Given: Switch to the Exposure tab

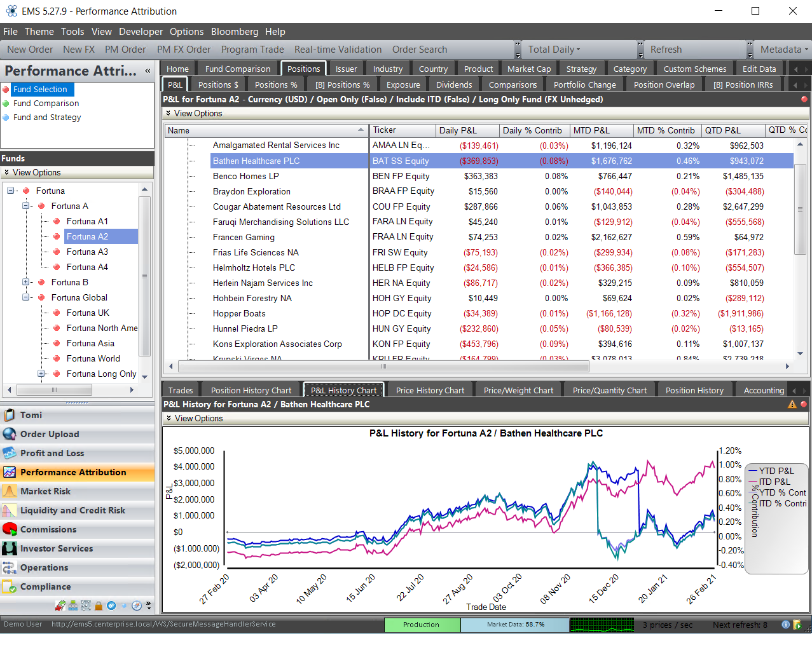Looking at the screenshot, I should point(403,85).
